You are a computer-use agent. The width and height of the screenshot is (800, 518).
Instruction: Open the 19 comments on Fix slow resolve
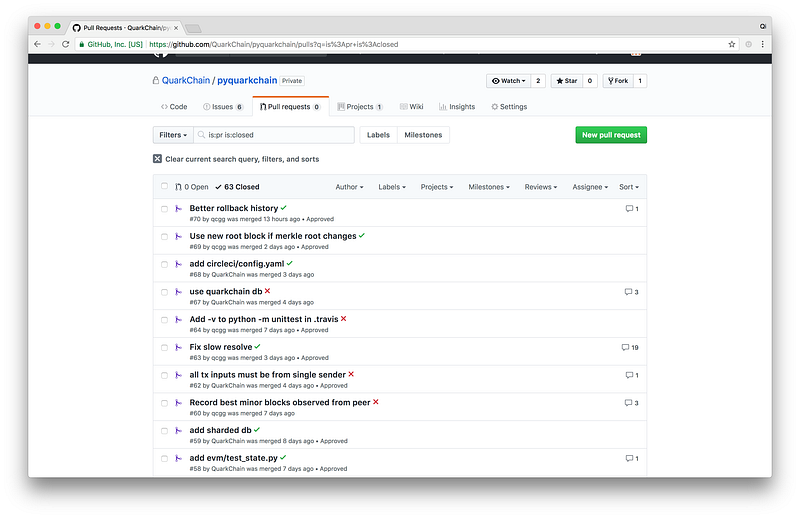[630, 347]
